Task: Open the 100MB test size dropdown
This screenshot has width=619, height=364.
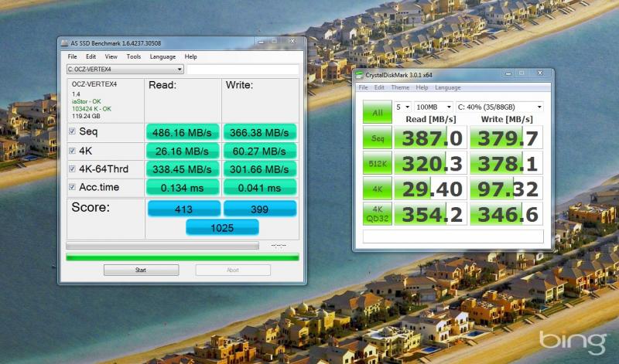Action: coord(433,107)
